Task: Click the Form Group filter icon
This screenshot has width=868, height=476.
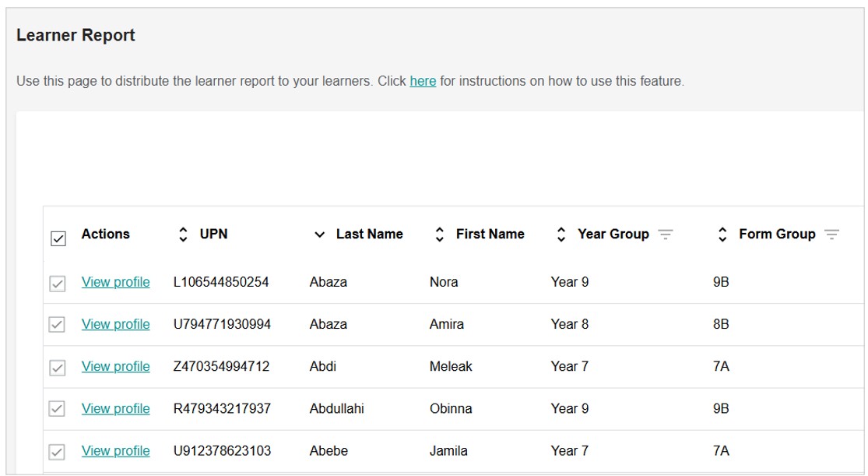Action: point(831,234)
